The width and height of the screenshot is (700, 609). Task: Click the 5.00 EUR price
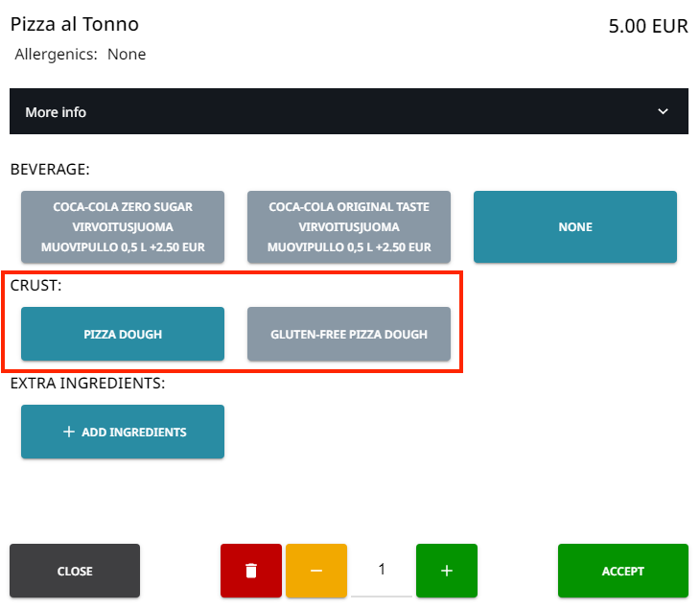[x=648, y=26]
